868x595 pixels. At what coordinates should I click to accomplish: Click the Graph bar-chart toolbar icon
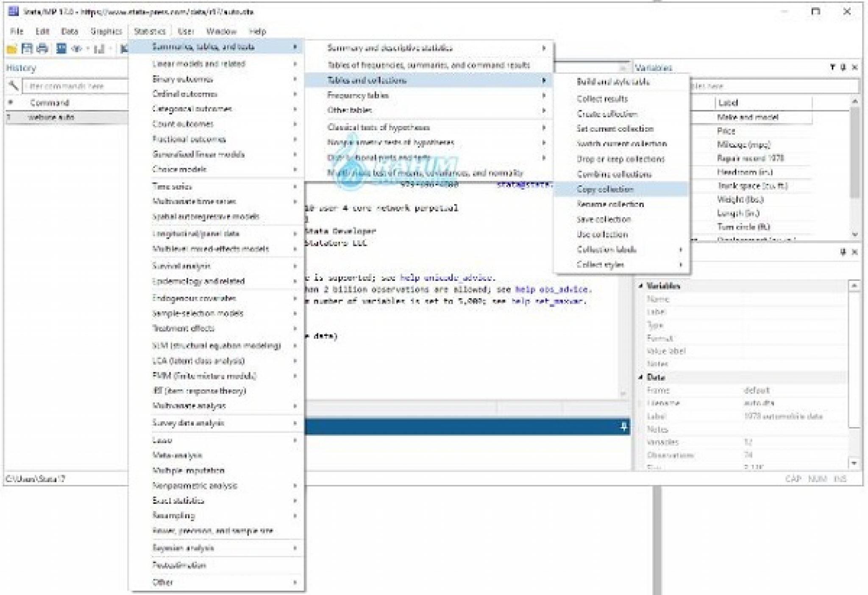[99, 49]
